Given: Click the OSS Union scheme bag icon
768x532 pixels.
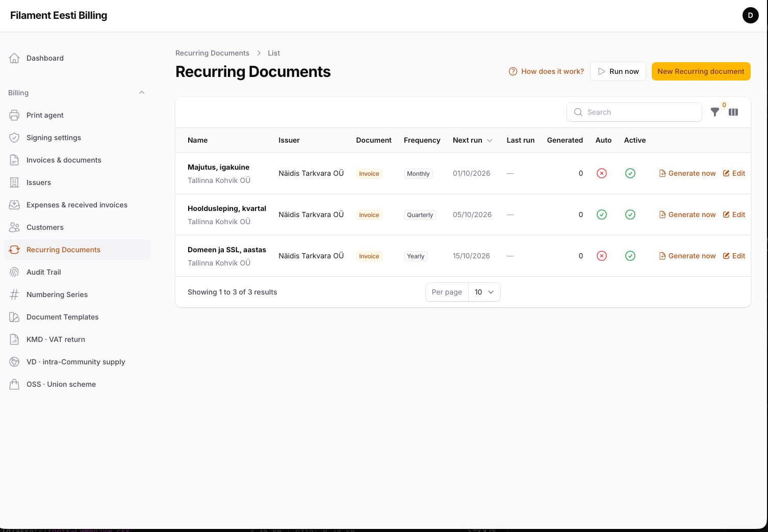Looking at the screenshot, I should point(14,384).
